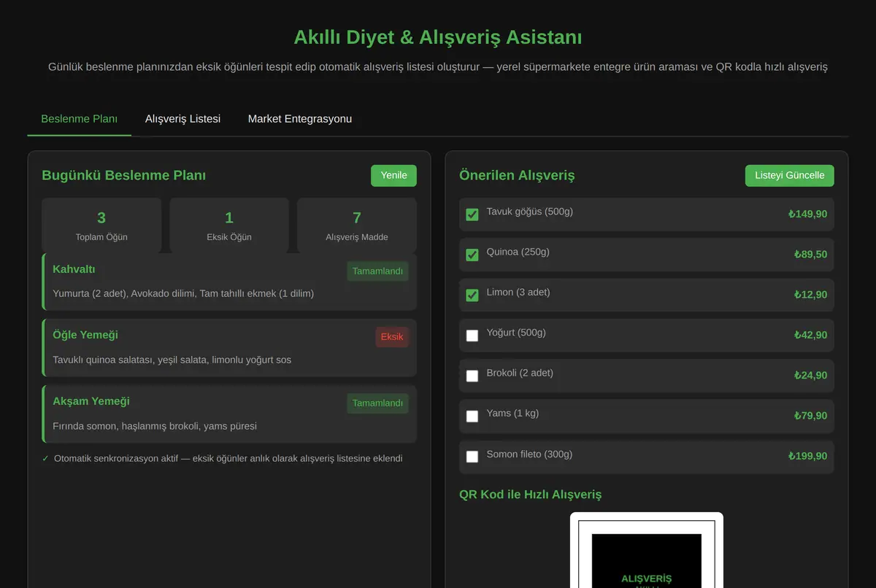
Task: Click the Somon fileto (300g) label
Action: pyautogui.click(x=529, y=454)
